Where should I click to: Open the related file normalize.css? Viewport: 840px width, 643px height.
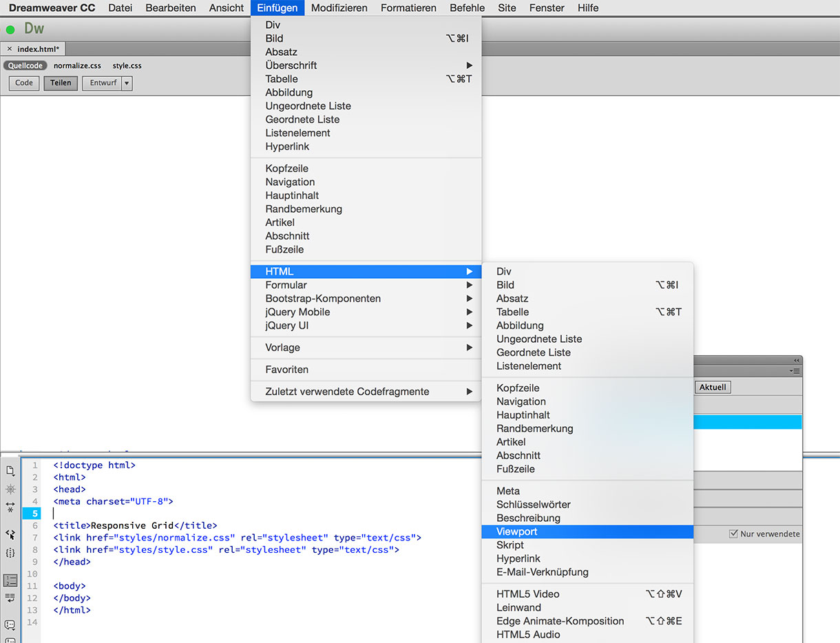point(77,66)
